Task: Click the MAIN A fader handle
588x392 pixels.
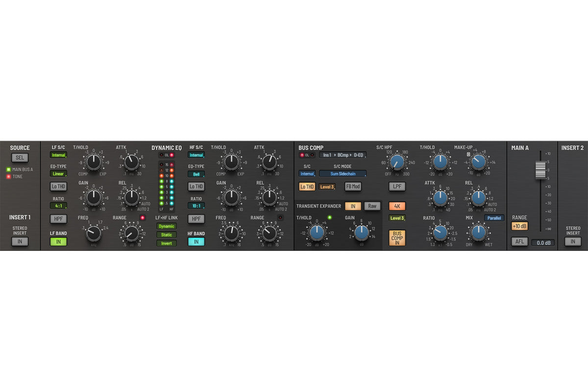Action: [540, 170]
